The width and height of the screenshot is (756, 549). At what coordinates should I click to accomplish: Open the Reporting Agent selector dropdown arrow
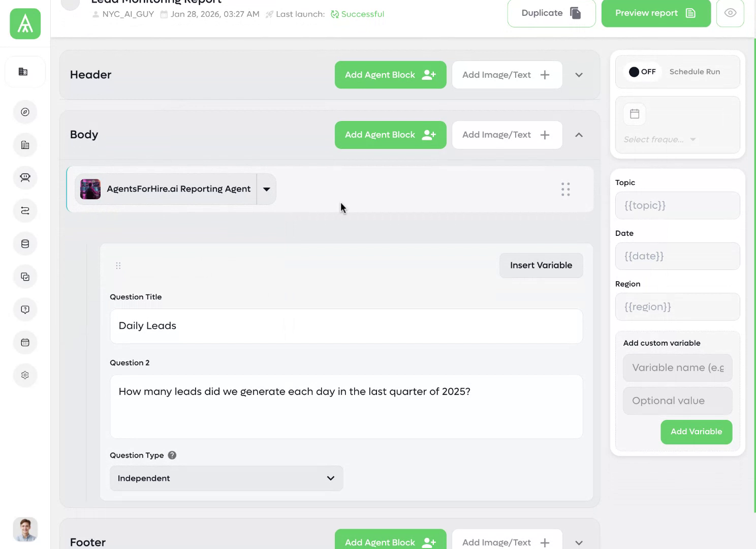point(266,189)
